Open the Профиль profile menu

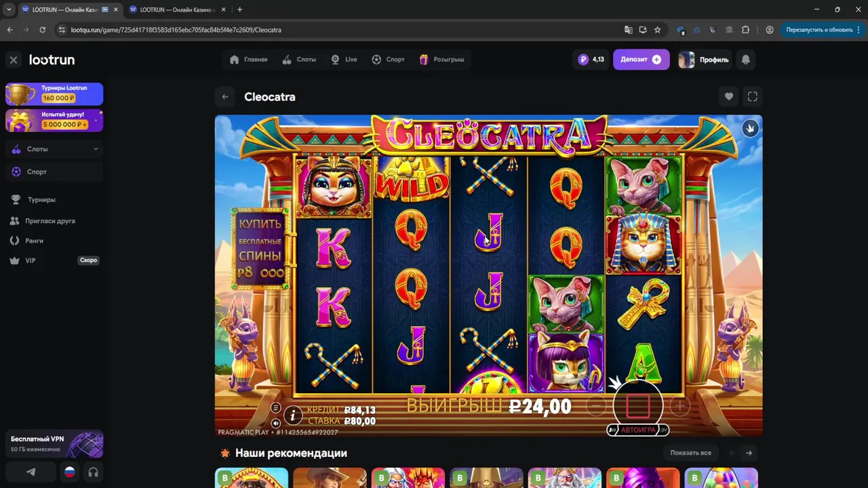click(x=704, y=60)
